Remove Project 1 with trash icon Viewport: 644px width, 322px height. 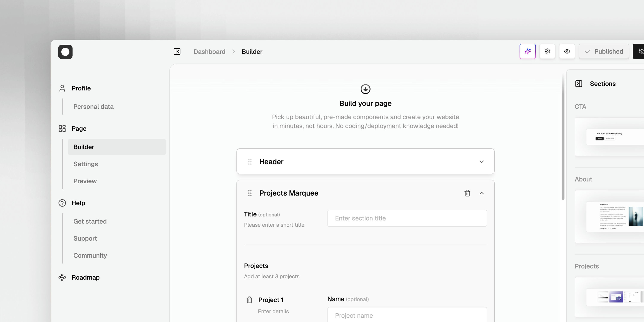click(249, 300)
